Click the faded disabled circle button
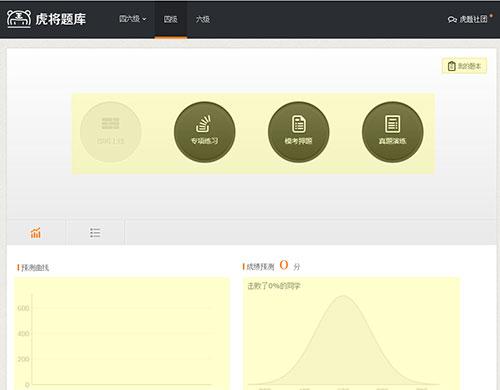This screenshot has height=390, width=500. [110, 132]
